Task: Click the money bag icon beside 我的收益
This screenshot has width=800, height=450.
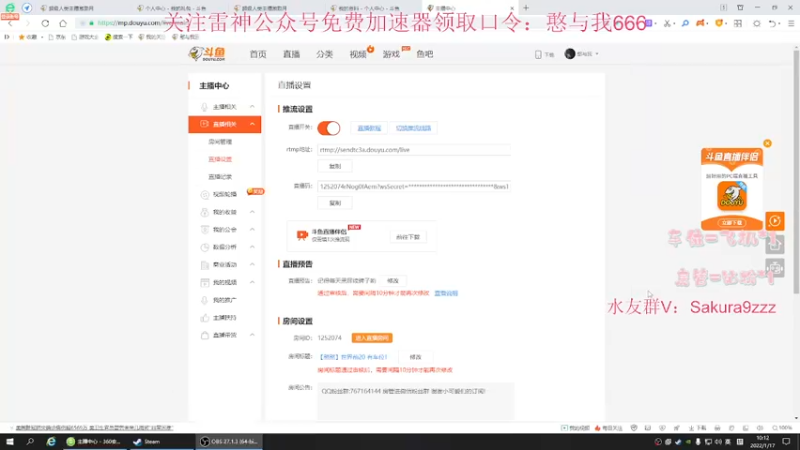Action: point(204,212)
